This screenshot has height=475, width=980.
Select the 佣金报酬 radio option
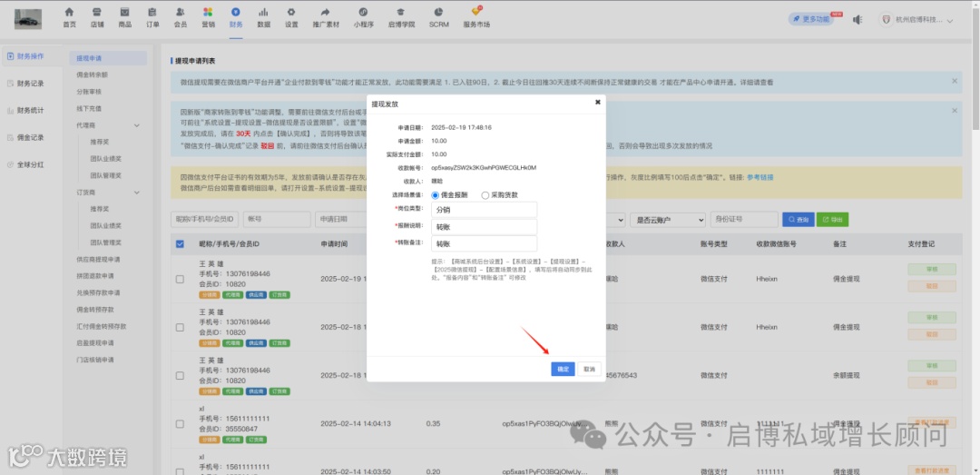435,195
